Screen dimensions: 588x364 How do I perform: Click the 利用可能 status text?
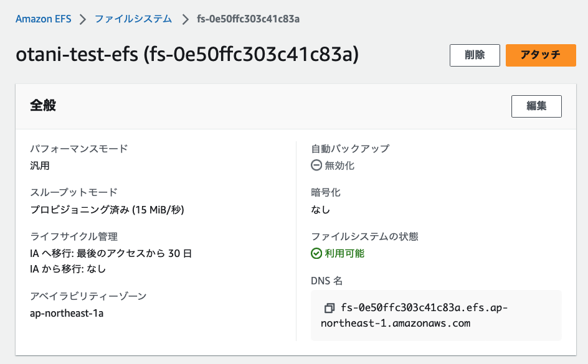point(344,253)
